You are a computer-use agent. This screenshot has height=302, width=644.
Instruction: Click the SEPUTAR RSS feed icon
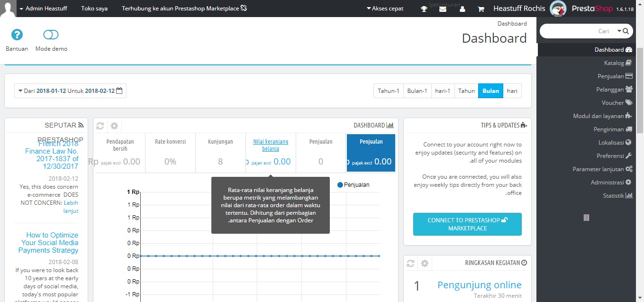pyautogui.click(x=81, y=126)
